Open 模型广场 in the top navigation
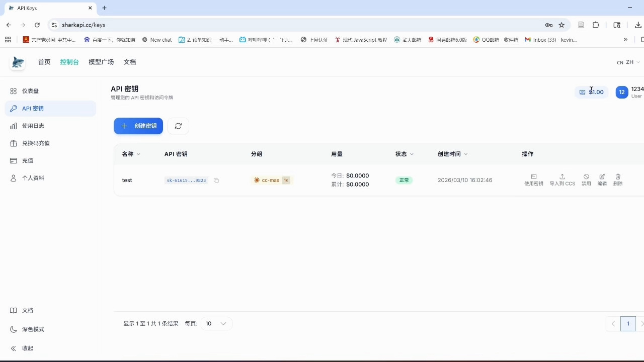 101,62
